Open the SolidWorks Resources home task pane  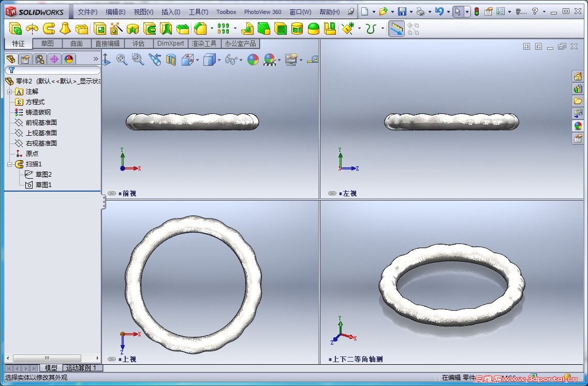tap(578, 77)
